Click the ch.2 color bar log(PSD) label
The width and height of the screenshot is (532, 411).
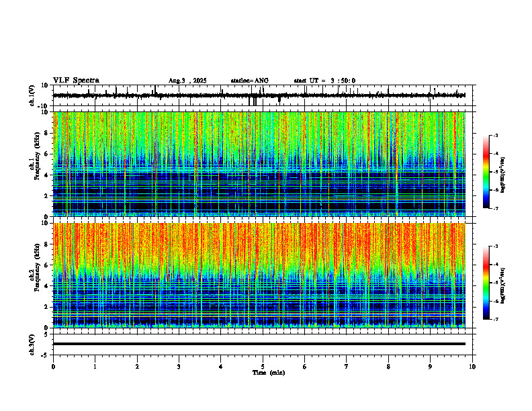[503, 286]
